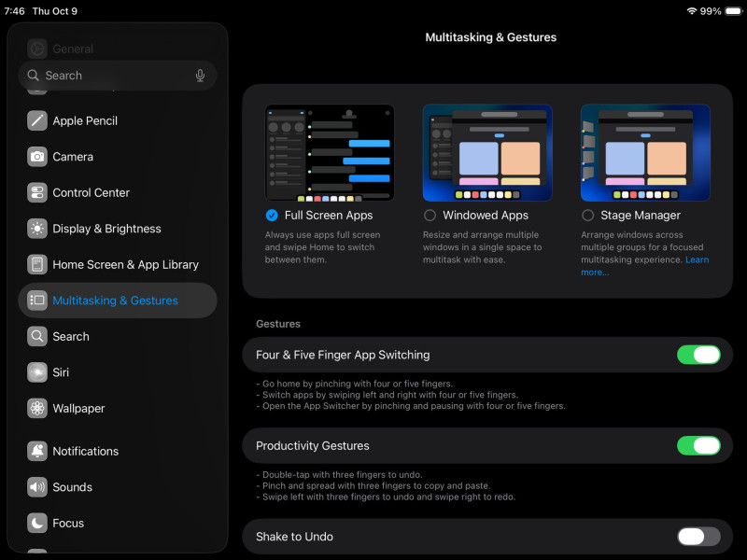Screen dimensions: 747x560
Task: Tap the Control Center icon
Action: click(37, 192)
